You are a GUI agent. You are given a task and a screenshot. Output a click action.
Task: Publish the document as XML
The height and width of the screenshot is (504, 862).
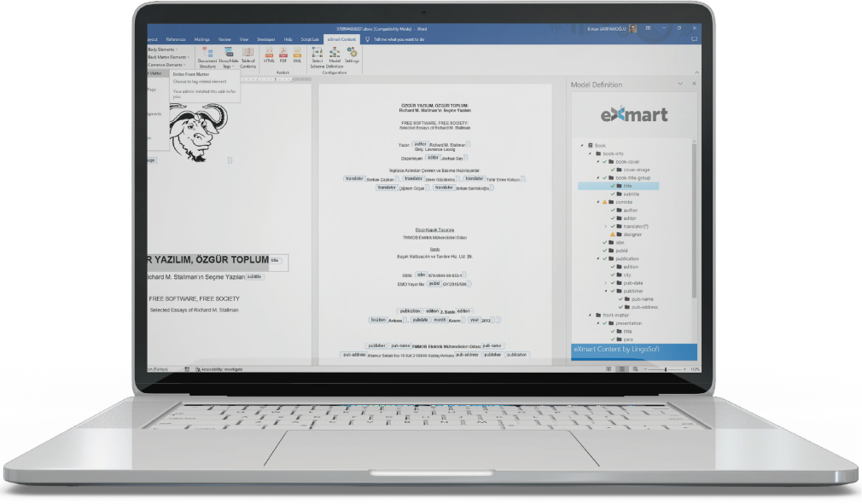tap(297, 55)
